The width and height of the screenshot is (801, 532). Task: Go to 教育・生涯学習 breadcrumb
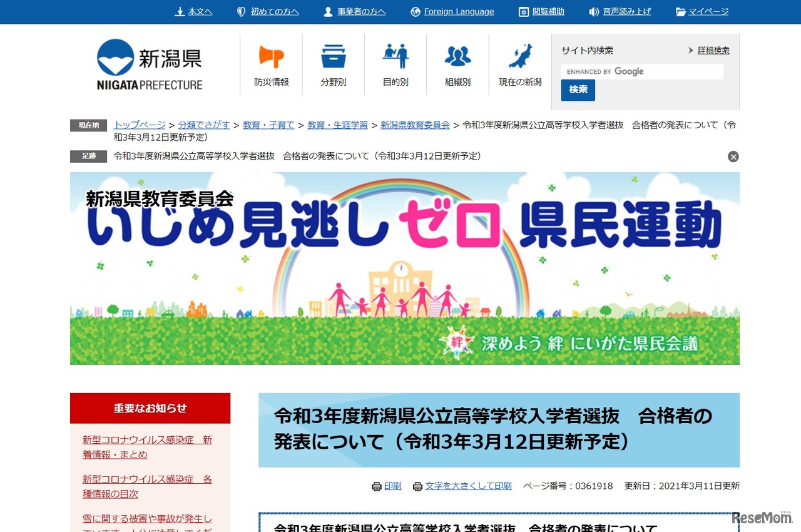pos(338,125)
